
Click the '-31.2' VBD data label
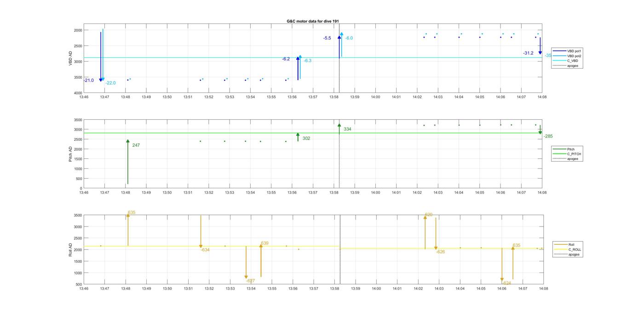point(528,53)
